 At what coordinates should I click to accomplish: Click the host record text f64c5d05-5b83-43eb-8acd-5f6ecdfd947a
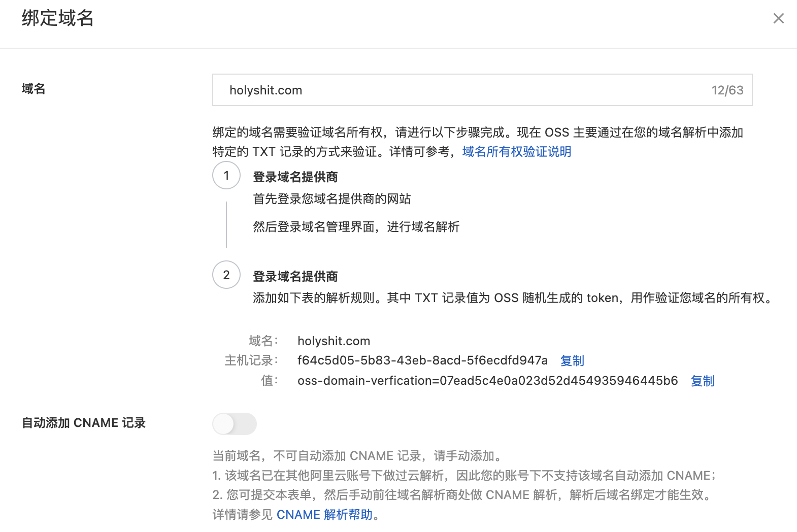pos(422,361)
